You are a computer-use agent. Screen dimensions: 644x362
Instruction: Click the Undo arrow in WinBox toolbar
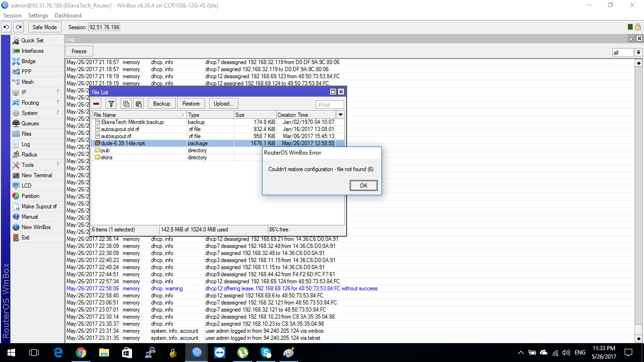click(7, 27)
